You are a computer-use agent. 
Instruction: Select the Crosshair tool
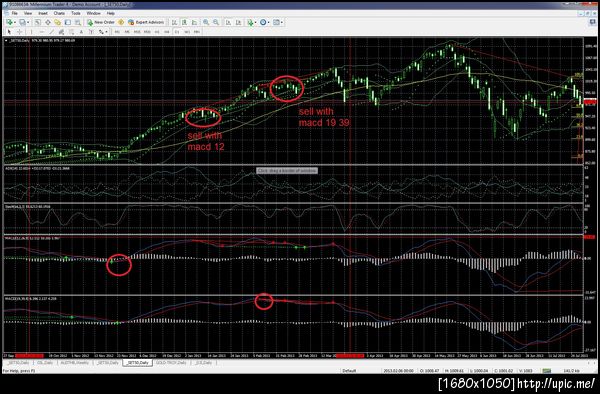point(20,32)
